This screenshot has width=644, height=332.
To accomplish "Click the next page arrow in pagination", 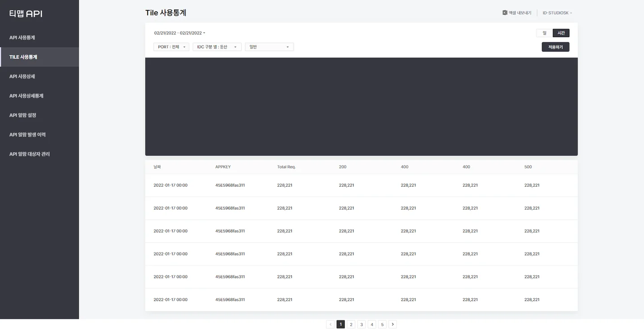I will (392, 324).
